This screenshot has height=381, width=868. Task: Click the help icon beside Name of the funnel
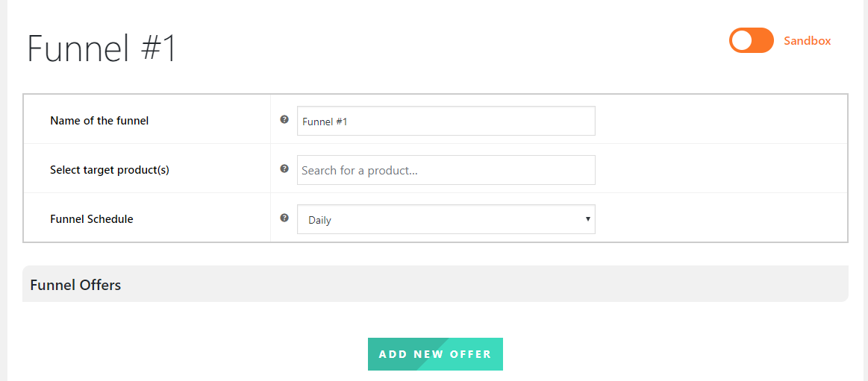pyautogui.click(x=284, y=119)
